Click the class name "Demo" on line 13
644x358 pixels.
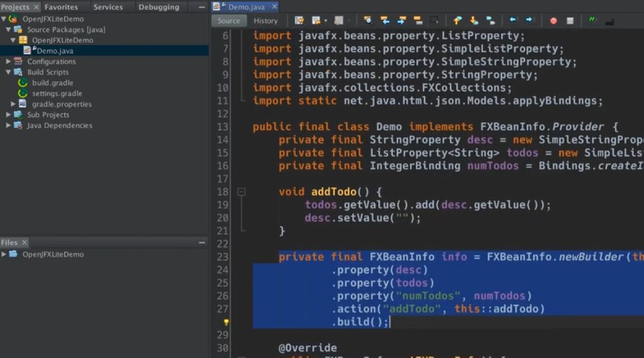(x=389, y=127)
